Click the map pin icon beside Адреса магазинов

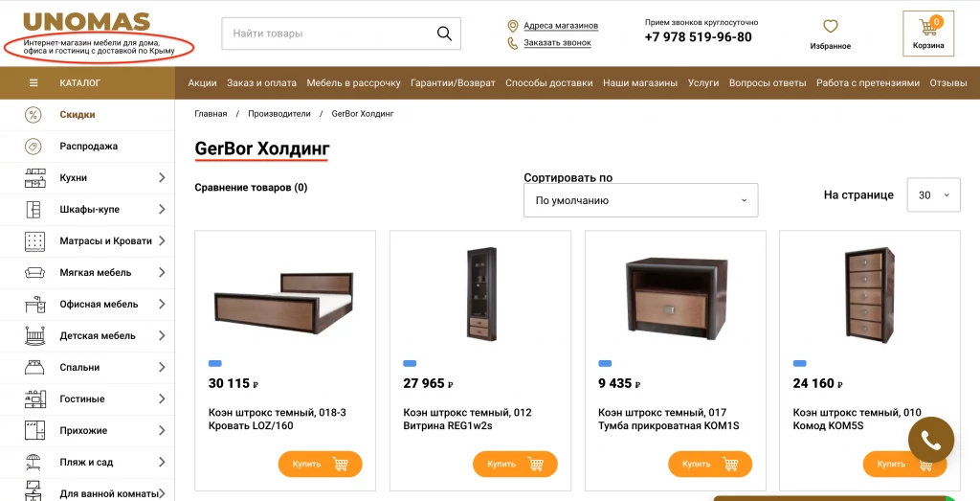[x=513, y=26]
